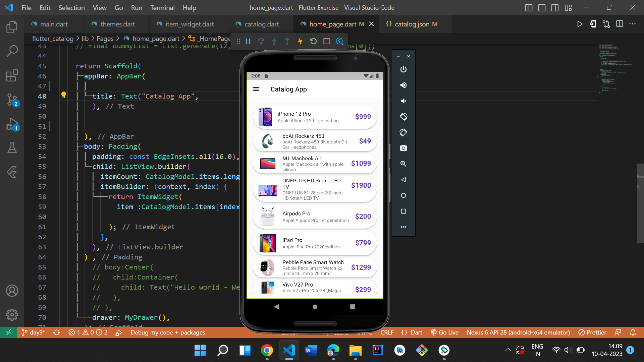Click Debug my code + packages in status bar
The width and height of the screenshot is (644, 362).
(167, 332)
